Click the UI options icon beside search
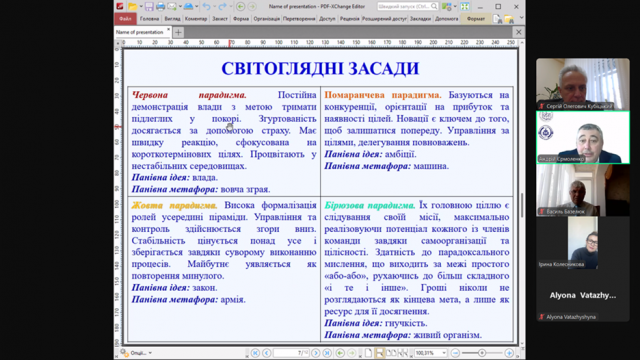Viewport: 640px width, 360px height. pos(447,7)
